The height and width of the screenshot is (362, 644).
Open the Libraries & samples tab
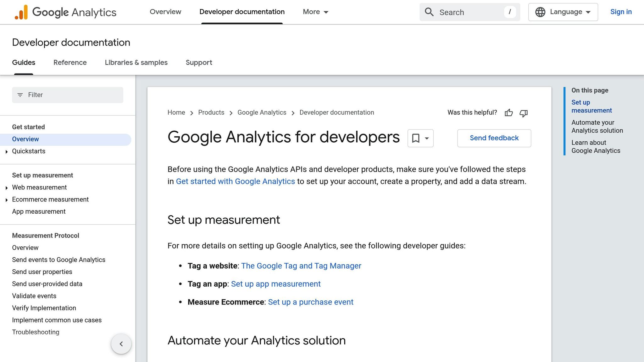136,63
